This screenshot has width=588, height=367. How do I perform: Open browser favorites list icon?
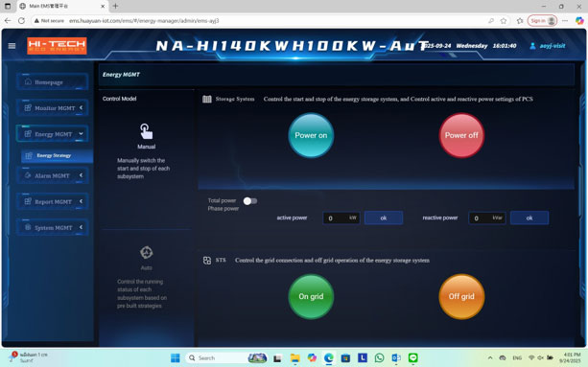(520, 21)
